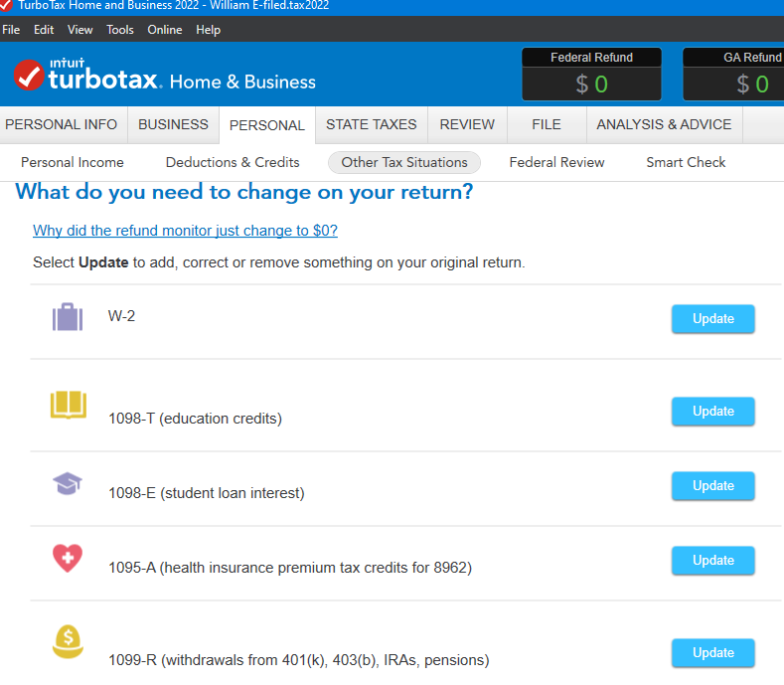Click the 'Select Update to add, correct' instruction text

coord(279,262)
